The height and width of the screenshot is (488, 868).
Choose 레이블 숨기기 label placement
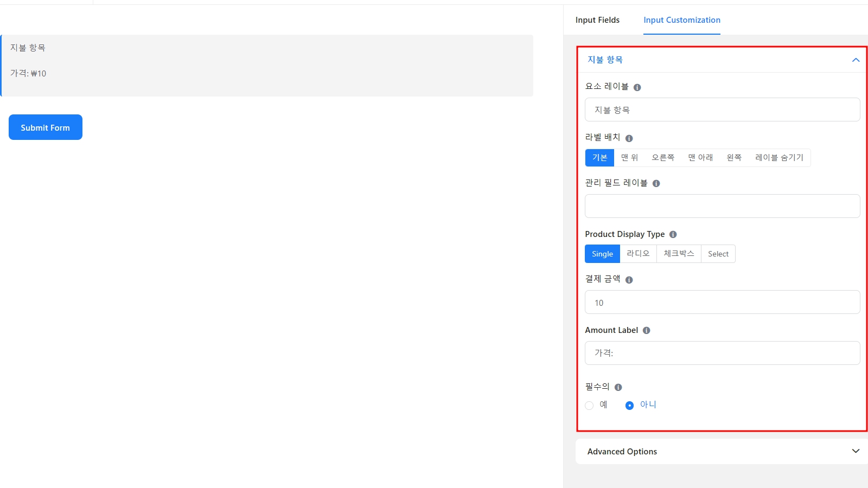pyautogui.click(x=779, y=157)
